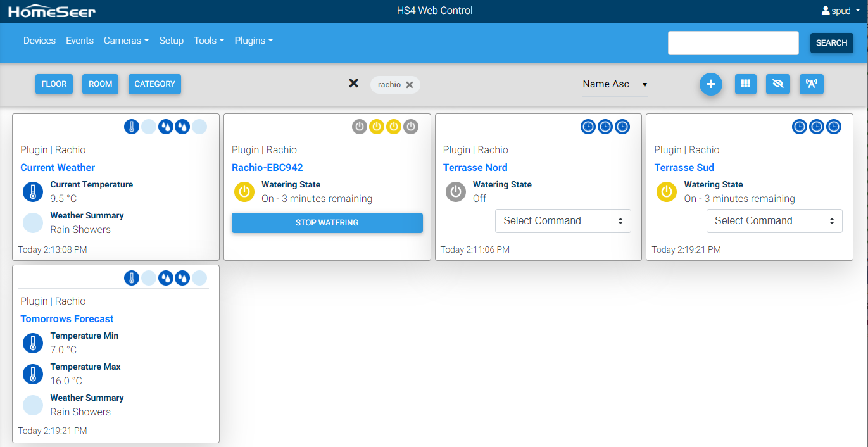Click the search input field
Image resolution: width=868 pixels, height=447 pixels.
(x=733, y=43)
